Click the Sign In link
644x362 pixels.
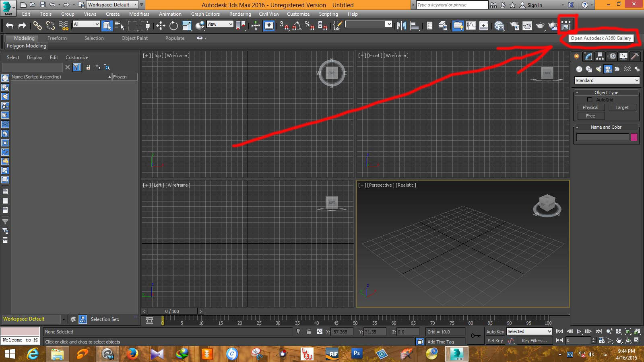[x=535, y=5]
